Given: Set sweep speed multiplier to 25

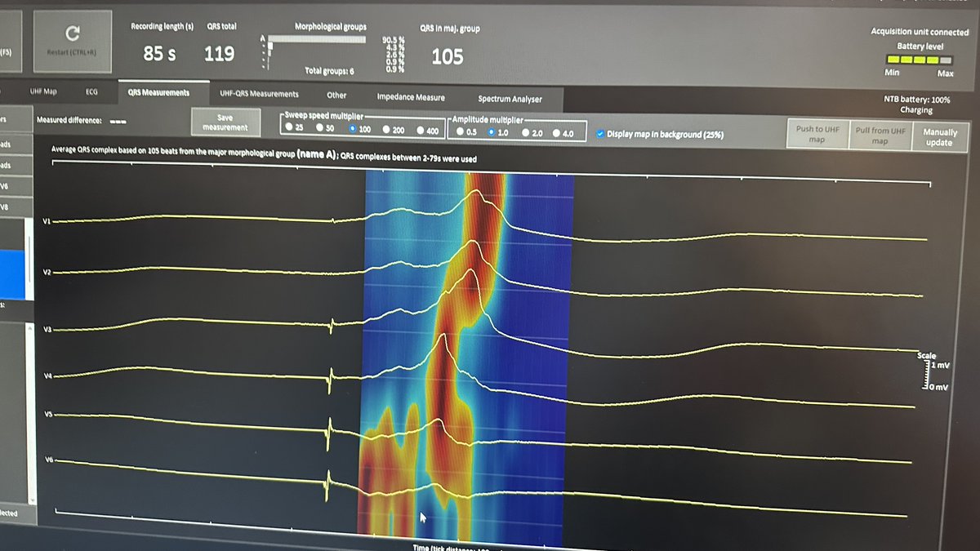Looking at the screenshot, I should 289,128.
